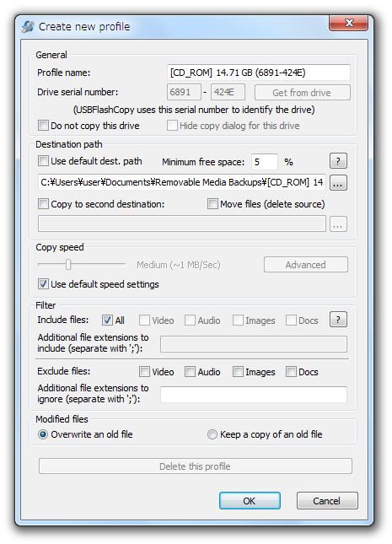The height and width of the screenshot is (544, 392).
Task: Exclude Video files checkbox
Action: point(144,372)
